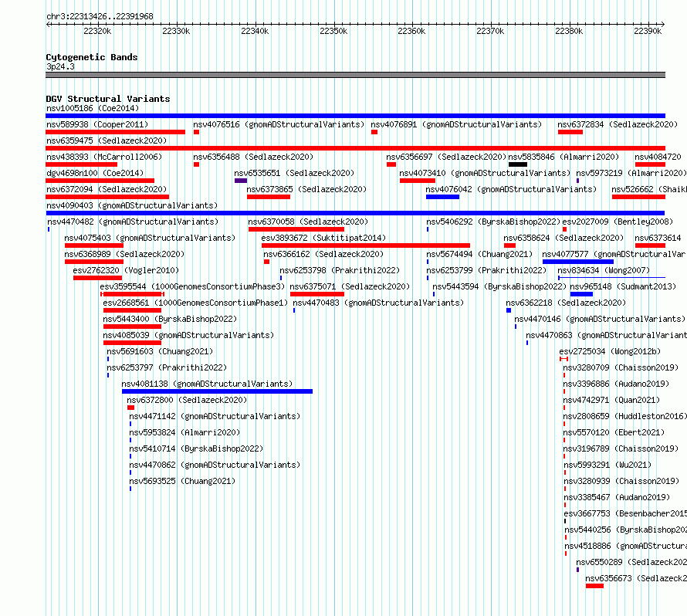Click nsv4085039 gnomAD variant label
Image resolution: width=687 pixels, height=616 pixels.
point(188,335)
